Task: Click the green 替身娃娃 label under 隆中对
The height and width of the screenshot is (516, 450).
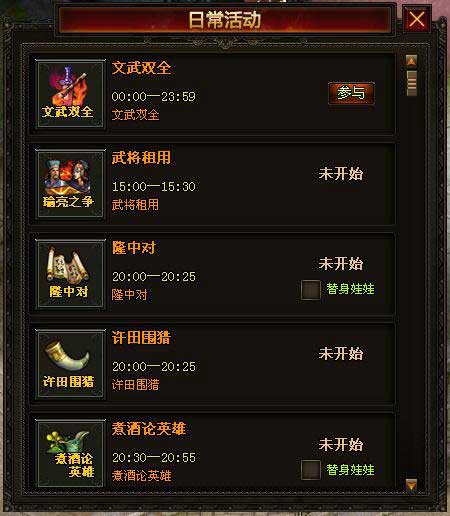Action: pyautogui.click(x=350, y=289)
